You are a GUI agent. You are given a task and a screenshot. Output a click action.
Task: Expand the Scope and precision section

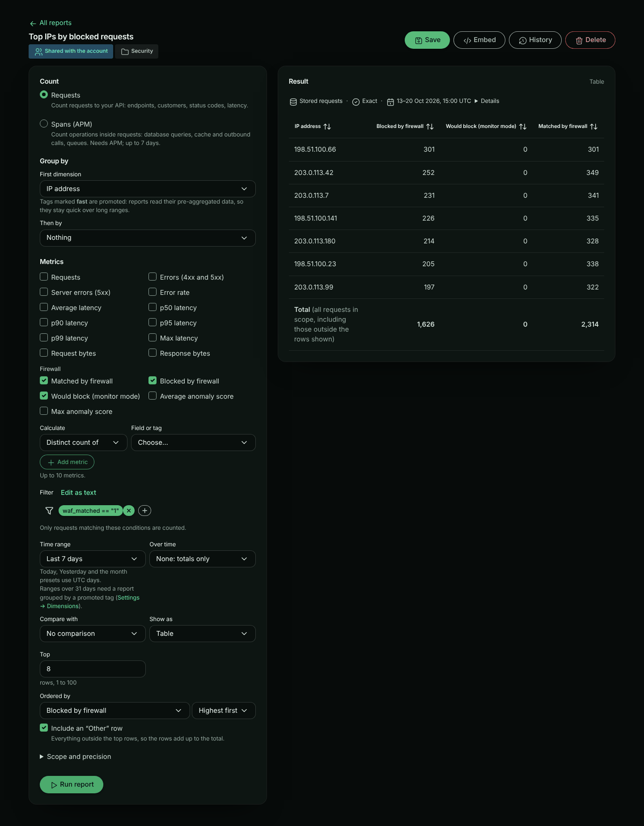[75, 757]
